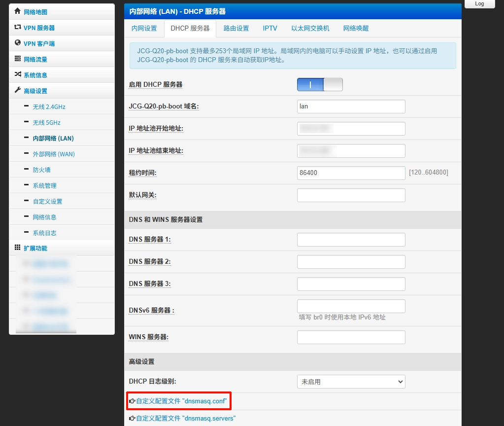Open the IPTV tab
504x426 pixels.
pos(270,29)
